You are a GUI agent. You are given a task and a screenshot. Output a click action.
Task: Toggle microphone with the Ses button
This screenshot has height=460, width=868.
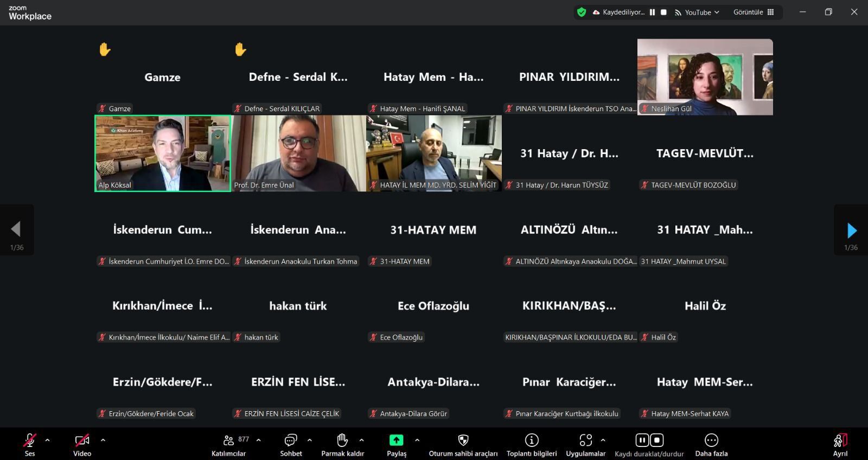click(x=30, y=444)
